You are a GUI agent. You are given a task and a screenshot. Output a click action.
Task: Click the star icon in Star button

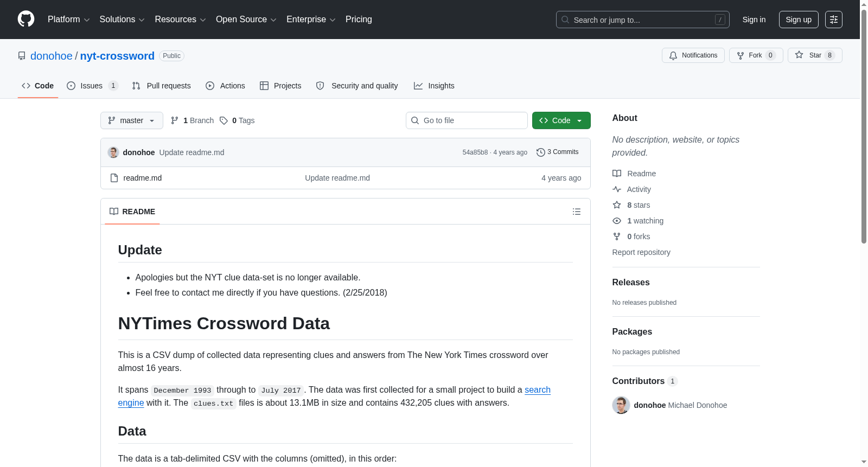[x=799, y=55]
